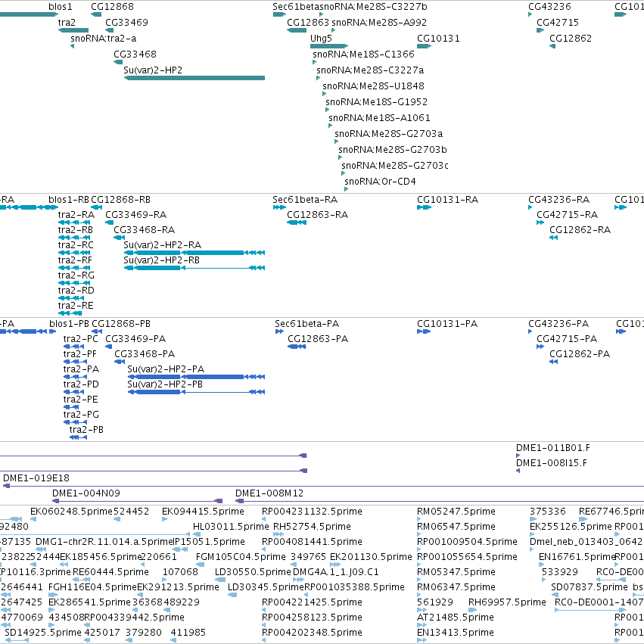Open the Uhg5 gene label
644x644 pixels.
point(321,39)
